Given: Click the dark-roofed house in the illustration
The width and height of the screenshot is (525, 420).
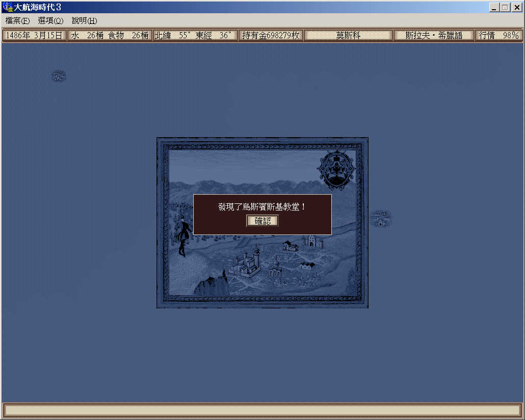Looking at the screenshot, I should (x=290, y=246).
